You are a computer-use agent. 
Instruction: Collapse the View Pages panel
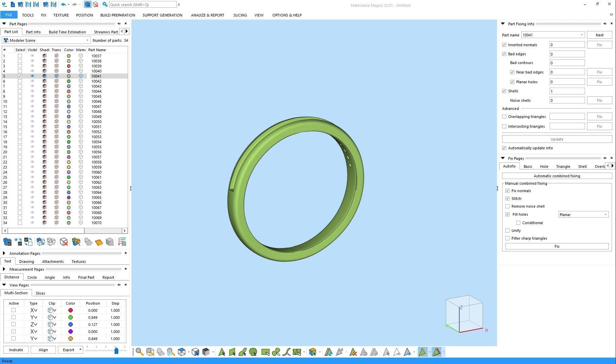click(x=4, y=285)
